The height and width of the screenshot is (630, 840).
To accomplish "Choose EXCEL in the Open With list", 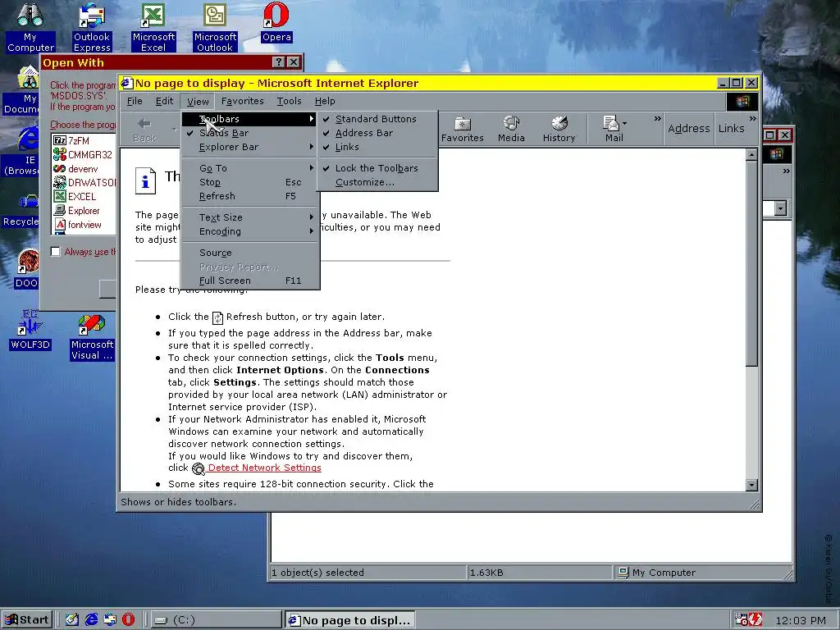I will pyautogui.click(x=75, y=197).
